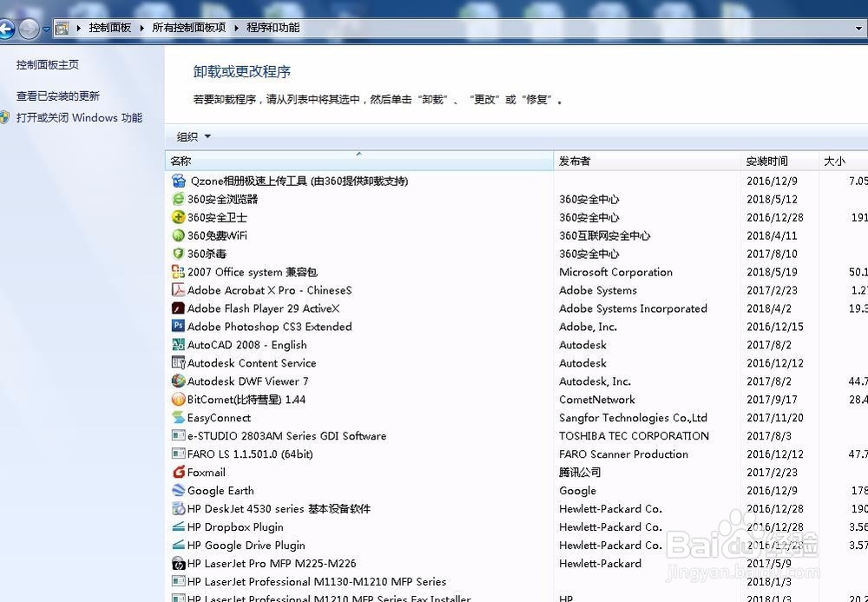Click the 360免费WiFi program icon
The image size is (868, 602).
coord(178,235)
